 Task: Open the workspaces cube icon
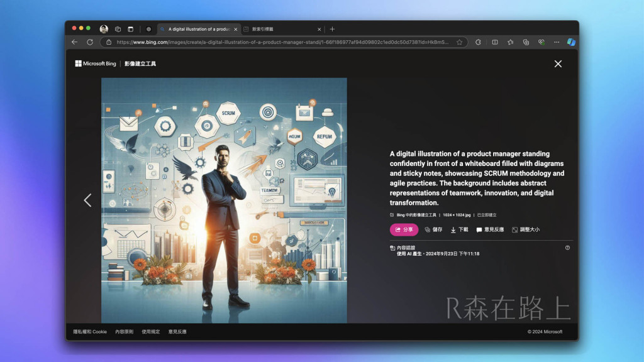point(118,29)
